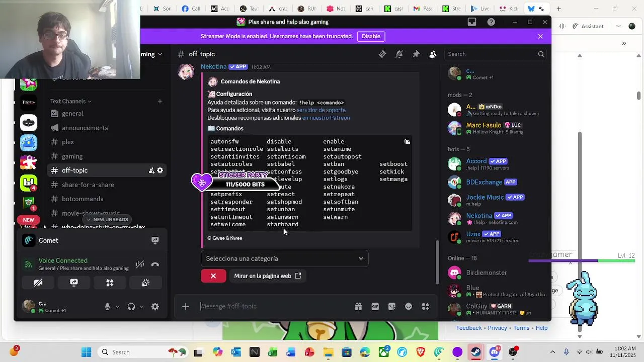Open Discord user settings gear

155,307
